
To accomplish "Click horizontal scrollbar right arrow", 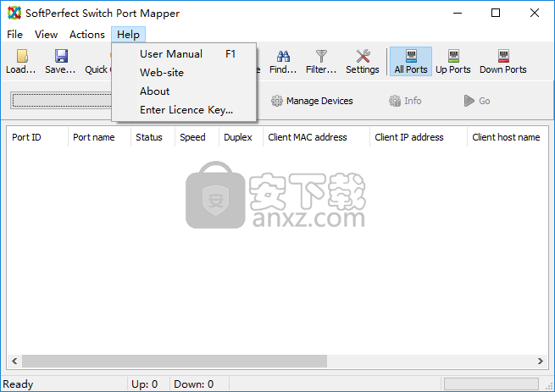I will [541, 362].
